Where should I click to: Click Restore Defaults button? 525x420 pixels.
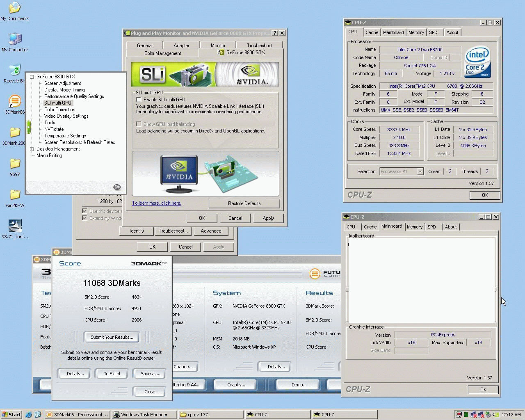tap(244, 203)
